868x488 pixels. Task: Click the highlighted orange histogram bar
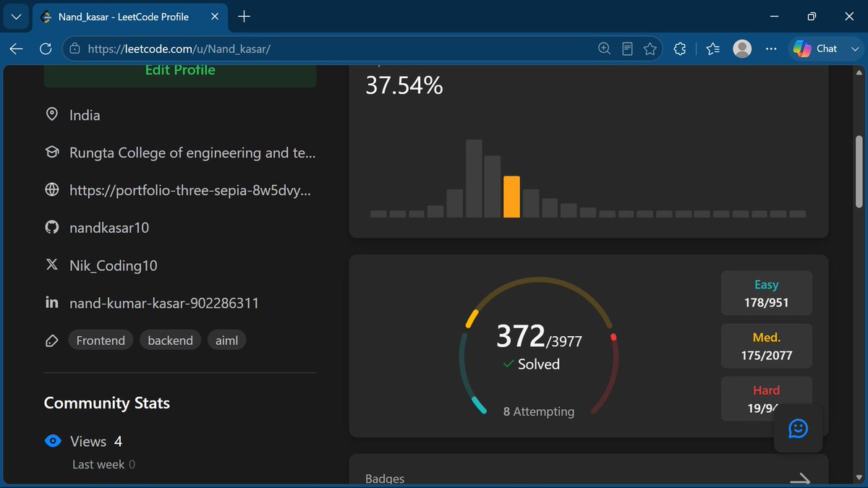511,197
